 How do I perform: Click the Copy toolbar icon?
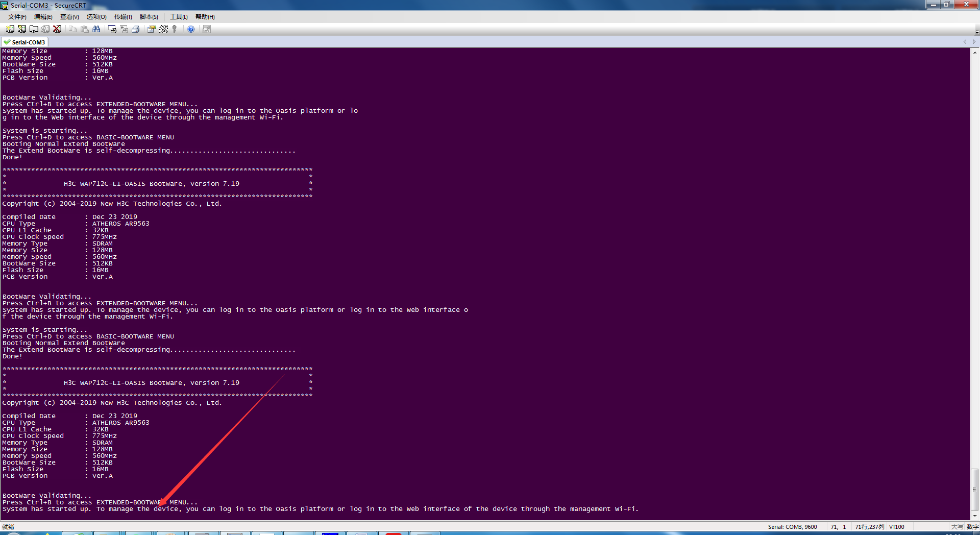point(73,29)
